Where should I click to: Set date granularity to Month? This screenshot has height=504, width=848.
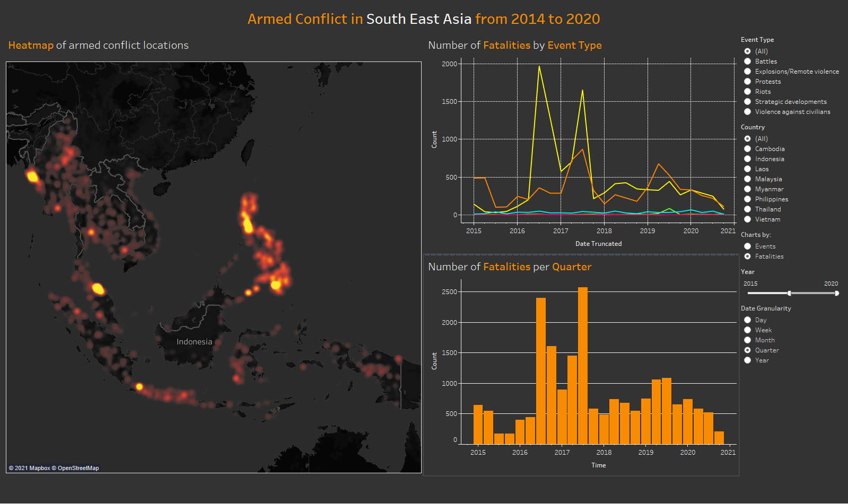(747, 340)
